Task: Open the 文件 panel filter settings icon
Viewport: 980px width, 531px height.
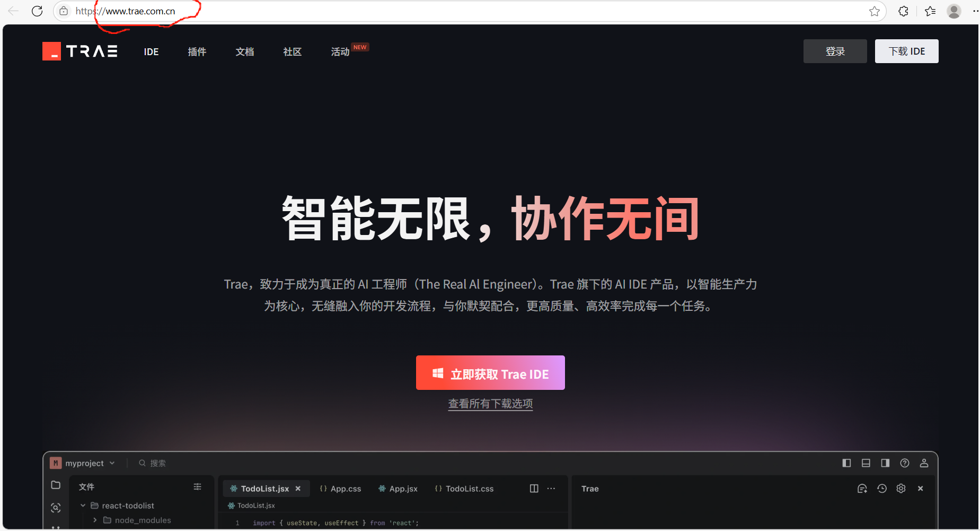Action: coord(198,486)
